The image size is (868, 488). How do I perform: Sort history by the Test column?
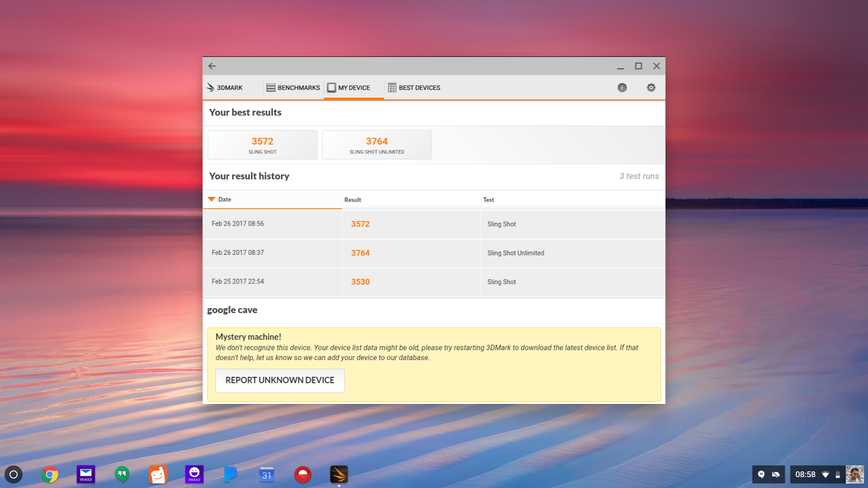(573, 200)
